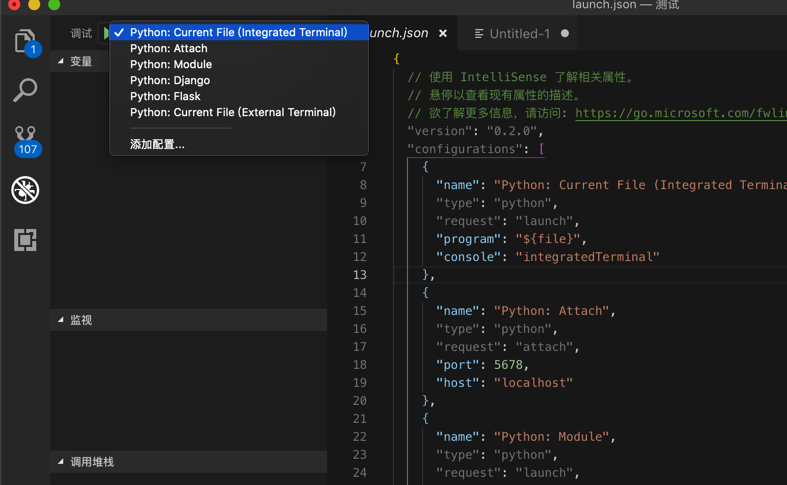Image resolution: width=787 pixels, height=485 pixels.
Task: Select the Debug view icon
Action: 25,190
